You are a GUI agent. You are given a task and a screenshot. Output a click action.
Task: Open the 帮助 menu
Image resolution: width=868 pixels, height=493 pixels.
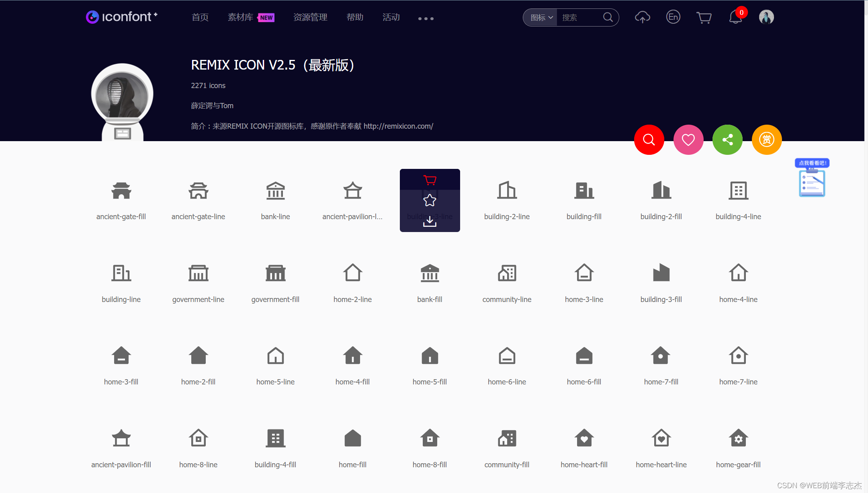pyautogui.click(x=355, y=17)
